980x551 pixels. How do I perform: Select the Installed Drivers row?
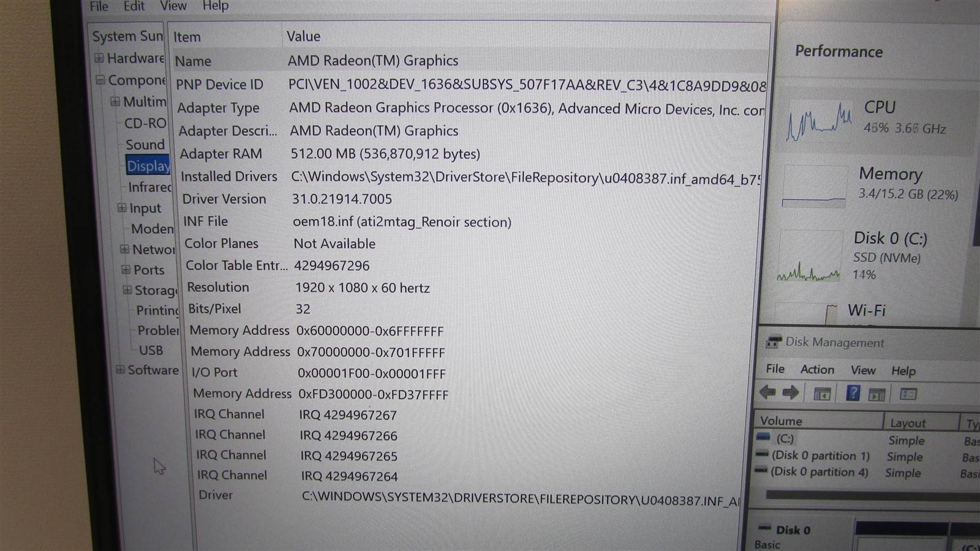[470, 177]
